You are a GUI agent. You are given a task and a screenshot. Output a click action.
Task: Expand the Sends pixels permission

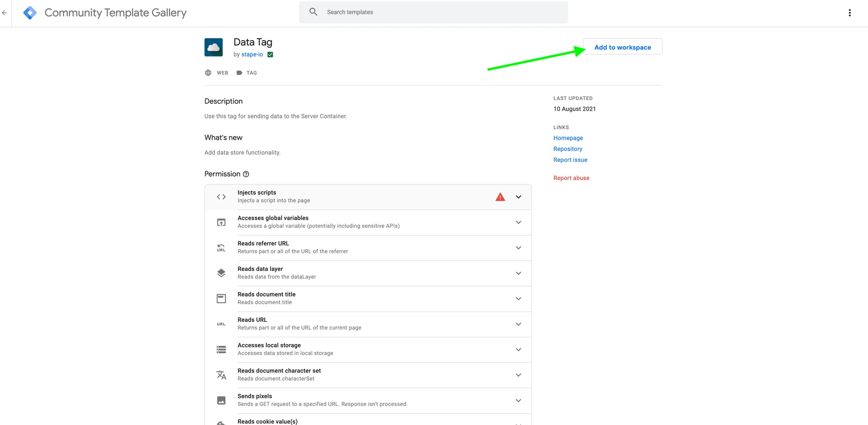[519, 401]
